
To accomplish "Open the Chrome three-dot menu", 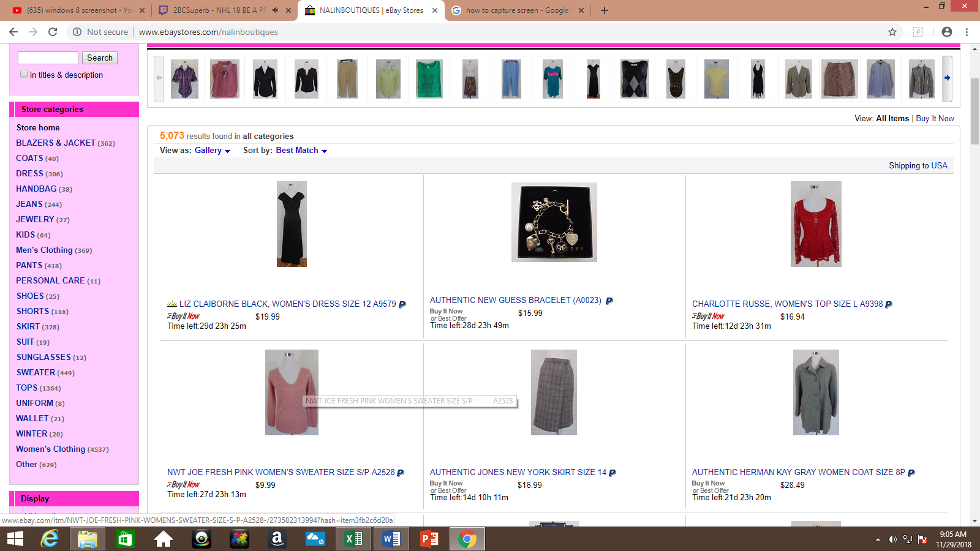I will click(x=967, y=32).
